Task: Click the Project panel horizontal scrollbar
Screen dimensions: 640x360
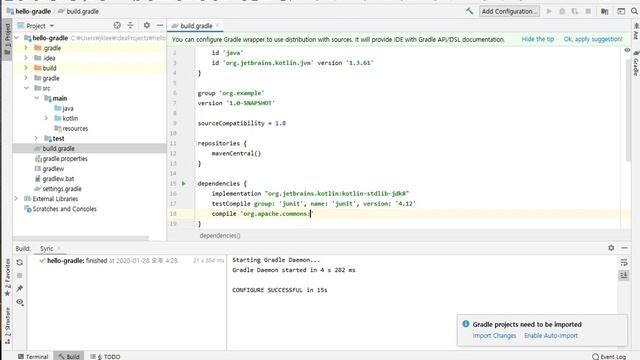Action: 81,238
